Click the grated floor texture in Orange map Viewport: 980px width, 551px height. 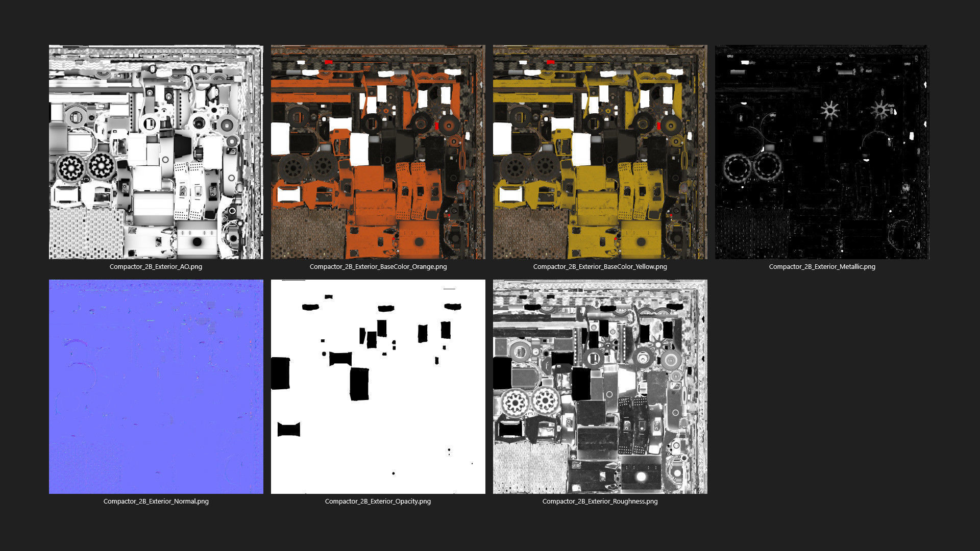click(x=308, y=233)
